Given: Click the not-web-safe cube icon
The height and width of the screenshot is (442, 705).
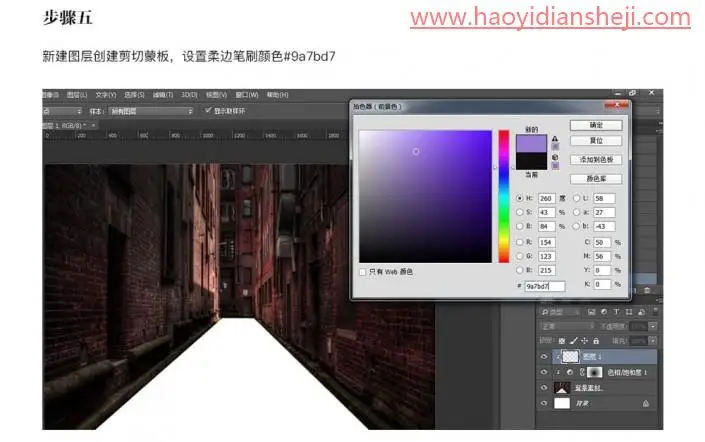Looking at the screenshot, I should coord(555,157).
